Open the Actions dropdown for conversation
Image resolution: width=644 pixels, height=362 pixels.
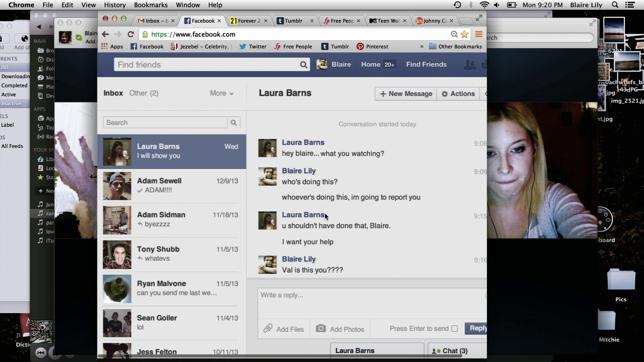coord(458,93)
